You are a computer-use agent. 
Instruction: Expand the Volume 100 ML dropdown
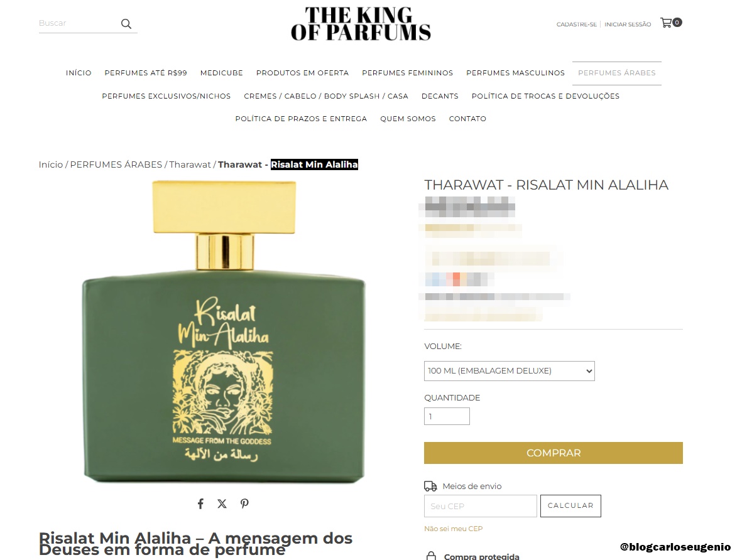[x=509, y=371]
